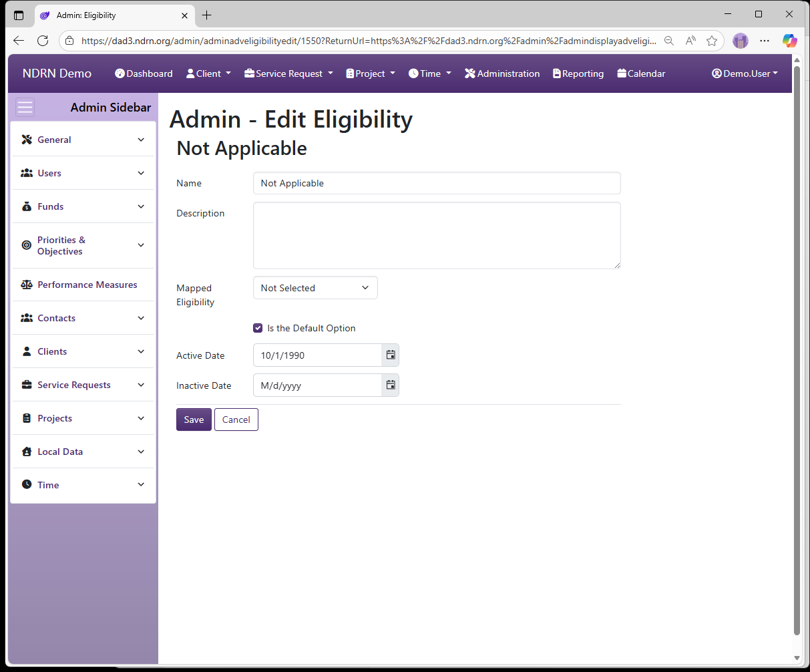The height and width of the screenshot is (672, 810).
Task: View site information lock icon
Action: [69, 41]
